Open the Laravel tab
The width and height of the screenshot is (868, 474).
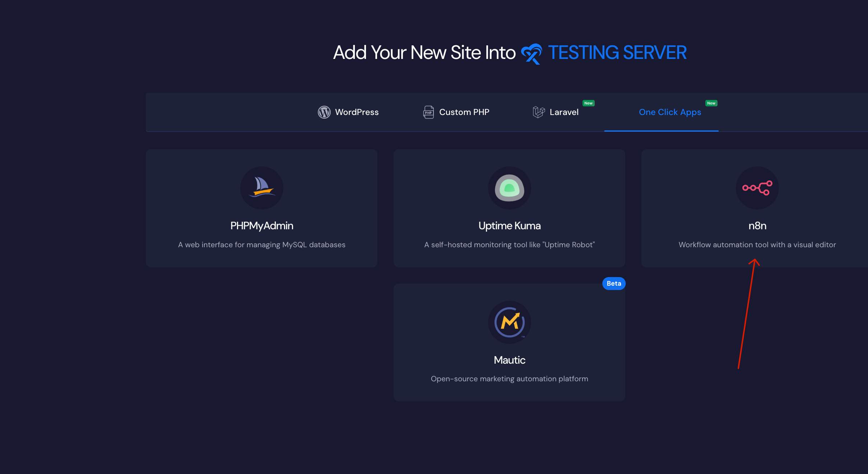pyautogui.click(x=563, y=112)
